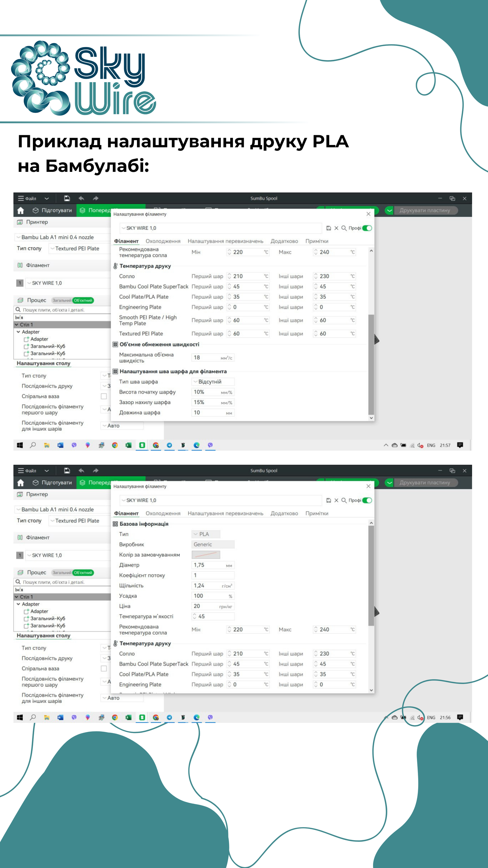Toggle the Об'ємне обмеження швидкості section checkbox
The width and height of the screenshot is (488, 868).
pos(115,344)
